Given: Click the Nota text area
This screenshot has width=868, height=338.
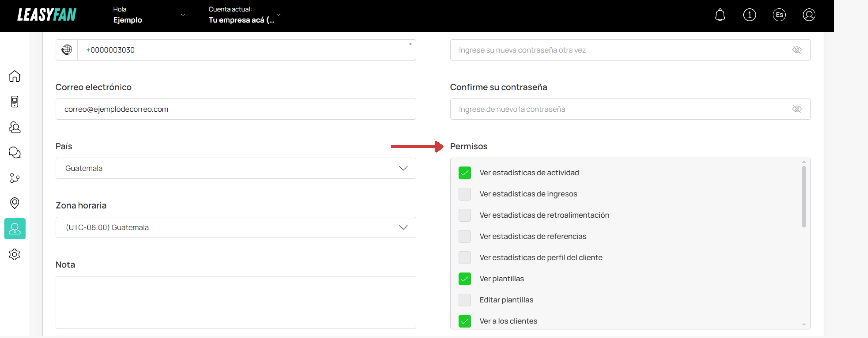Looking at the screenshot, I should tap(236, 303).
